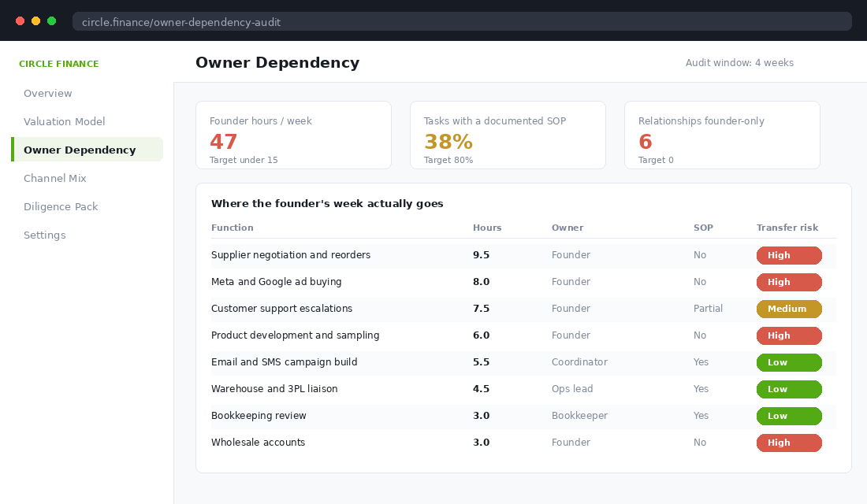Click the Bookkeeper owner cell
867x504 pixels.
point(579,416)
